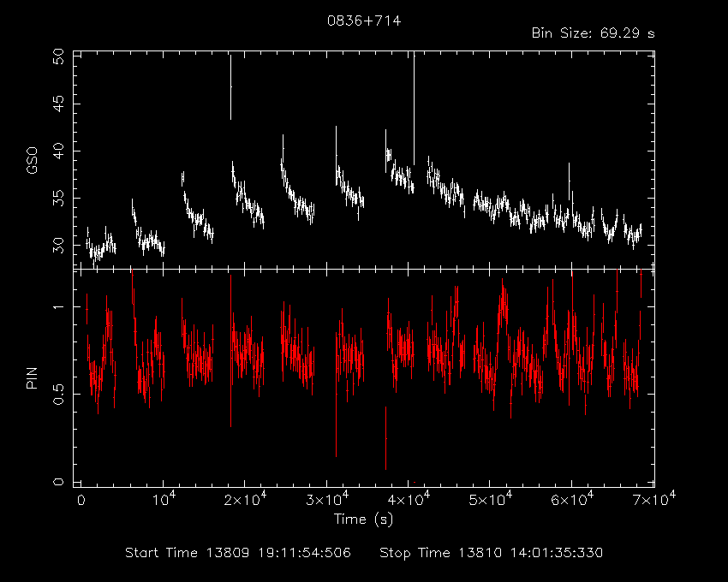Click the Time (s) axis label
Image resolution: width=728 pixels, height=582 pixels.
tap(363, 519)
